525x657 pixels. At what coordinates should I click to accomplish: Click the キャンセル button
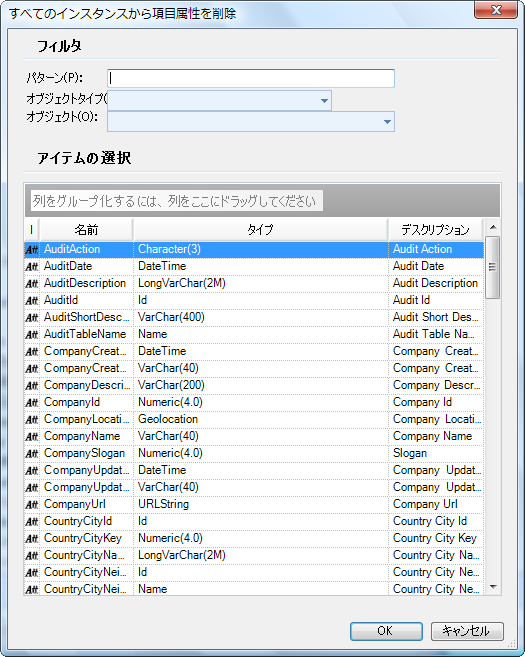coord(467,631)
